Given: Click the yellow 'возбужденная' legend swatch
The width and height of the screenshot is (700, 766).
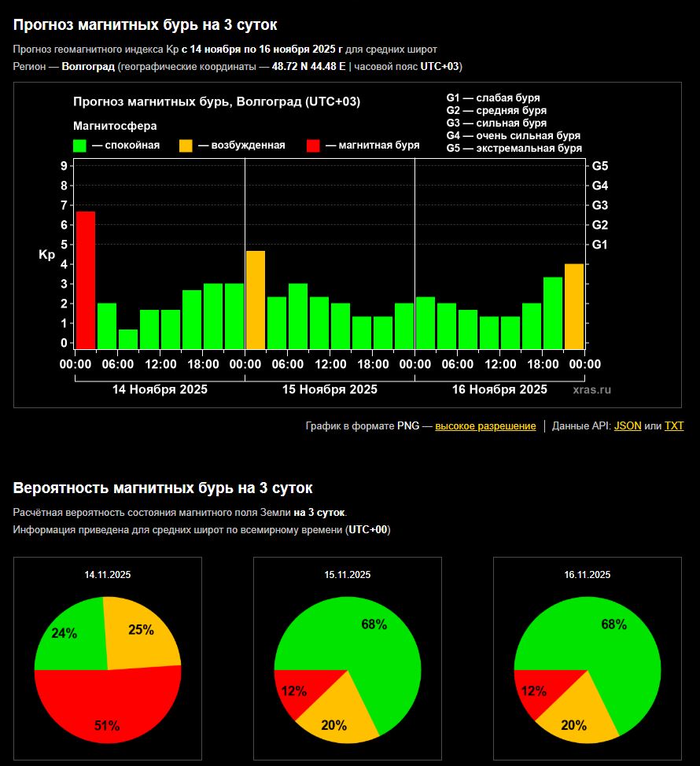Looking at the screenshot, I should tap(186, 145).
